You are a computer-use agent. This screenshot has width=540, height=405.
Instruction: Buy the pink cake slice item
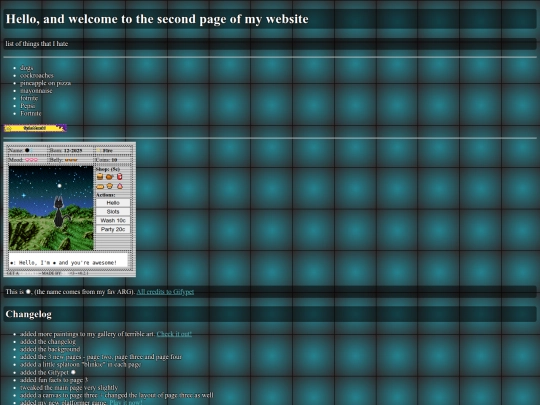[120, 186]
